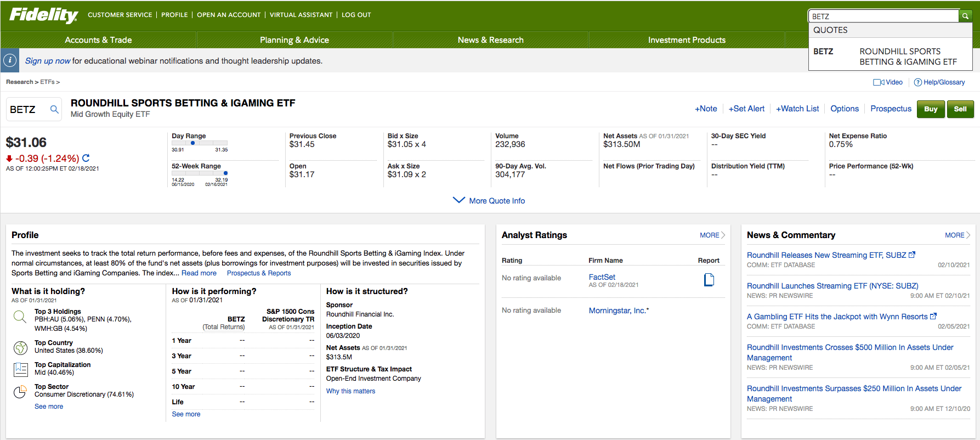Image resolution: width=980 pixels, height=440 pixels.
Task: Click ETFs breadcrumb
Action: coord(47,82)
